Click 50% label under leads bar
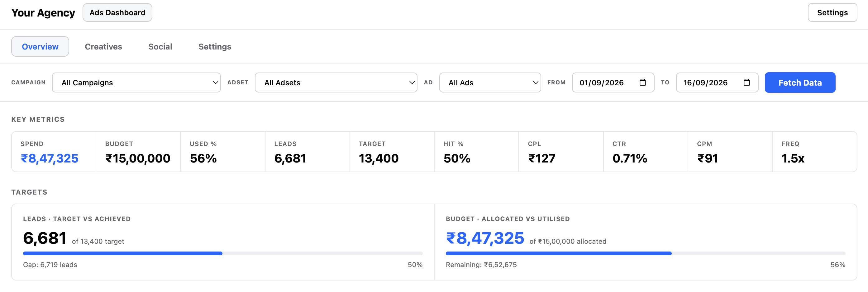 click(x=415, y=265)
